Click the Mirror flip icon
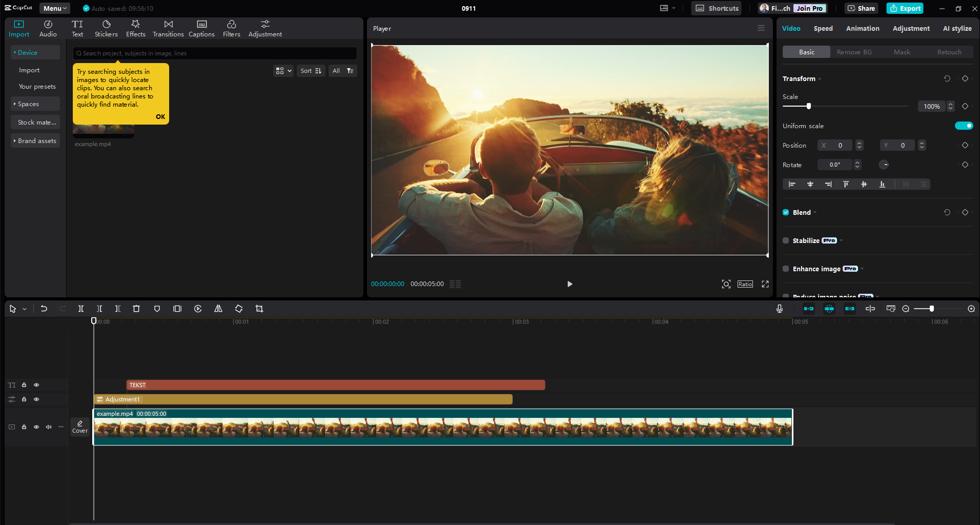The image size is (980, 525). 218,309
